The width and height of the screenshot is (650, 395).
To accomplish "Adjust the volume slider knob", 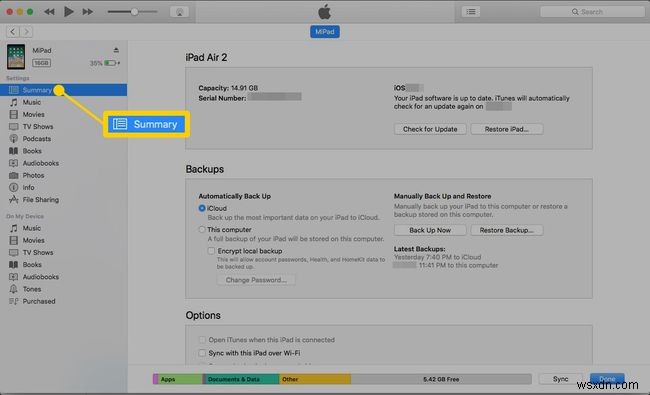I will click(x=134, y=12).
